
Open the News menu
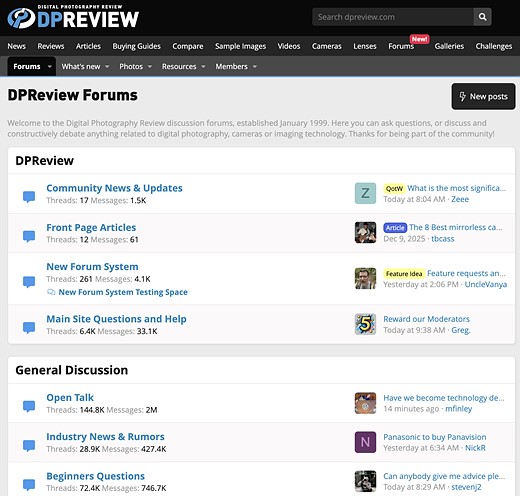(17, 46)
